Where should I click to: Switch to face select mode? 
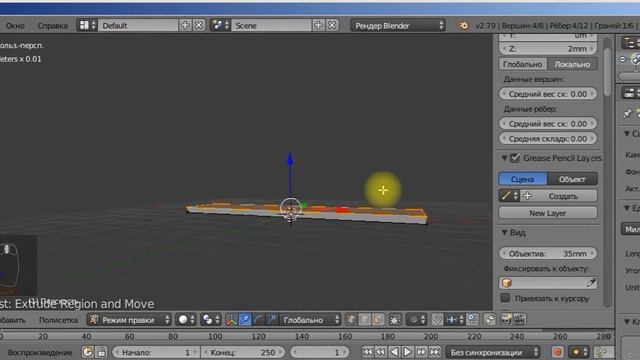point(378,320)
